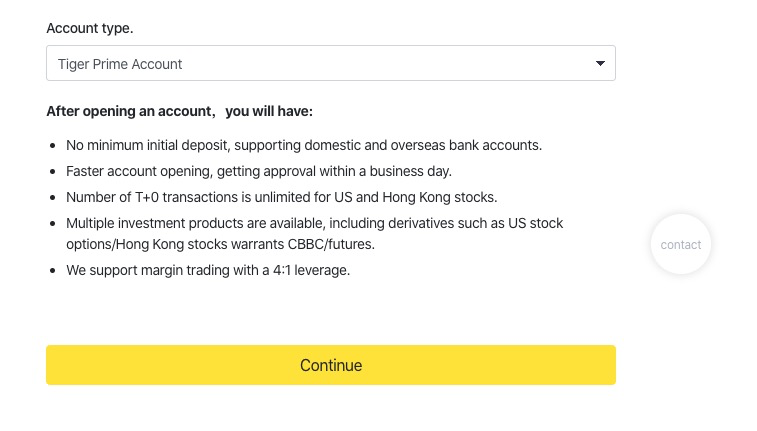Click bullet dot beside 'No minimum initial deposit'
Screen dimensions: 757x431
pyautogui.click(x=53, y=146)
